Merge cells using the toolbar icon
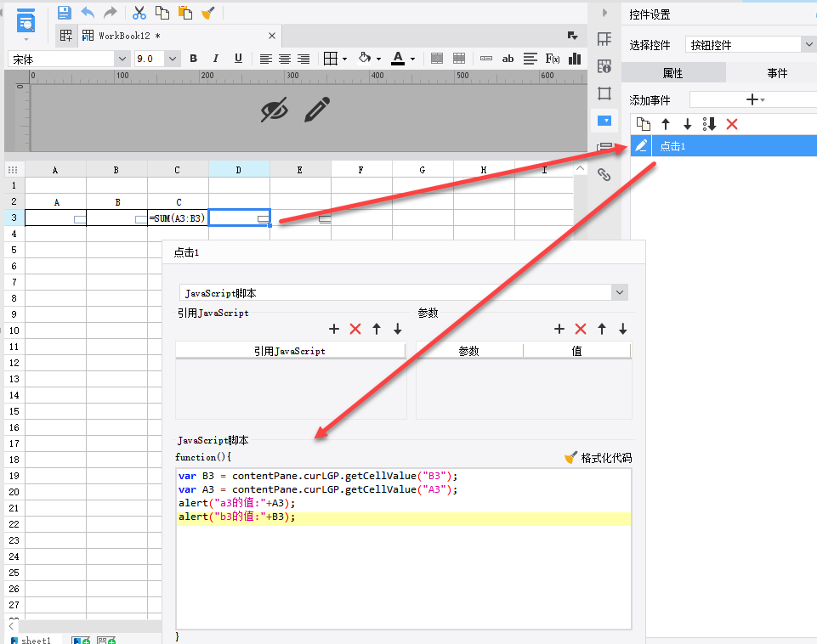 [437, 59]
